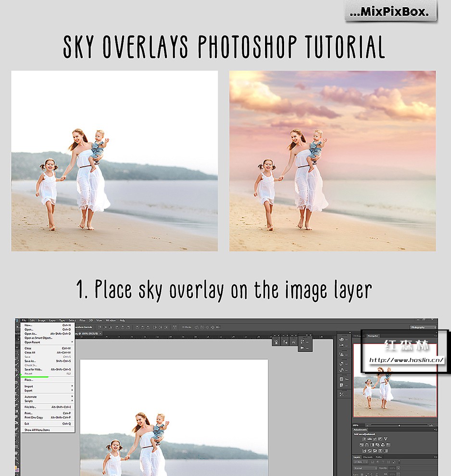Click the navigator zoom in icon
The image size is (451, 476).
[431, 426]
